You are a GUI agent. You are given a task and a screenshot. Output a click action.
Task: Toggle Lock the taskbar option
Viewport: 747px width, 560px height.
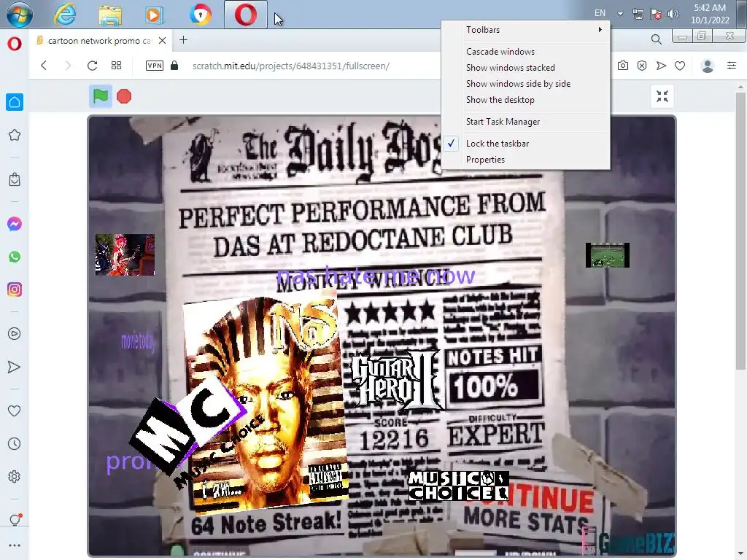pyautogui.click(x=525, y=144)
